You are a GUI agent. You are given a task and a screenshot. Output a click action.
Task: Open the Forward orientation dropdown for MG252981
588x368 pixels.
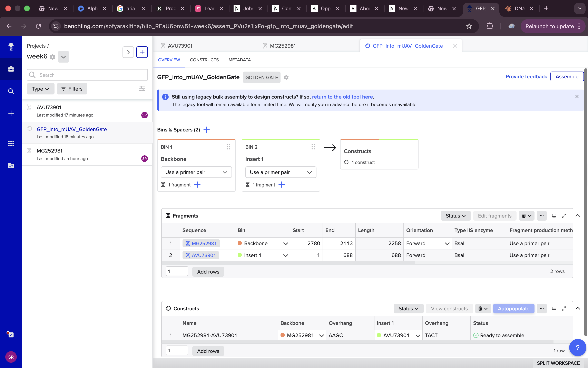[x=447, y=244]
